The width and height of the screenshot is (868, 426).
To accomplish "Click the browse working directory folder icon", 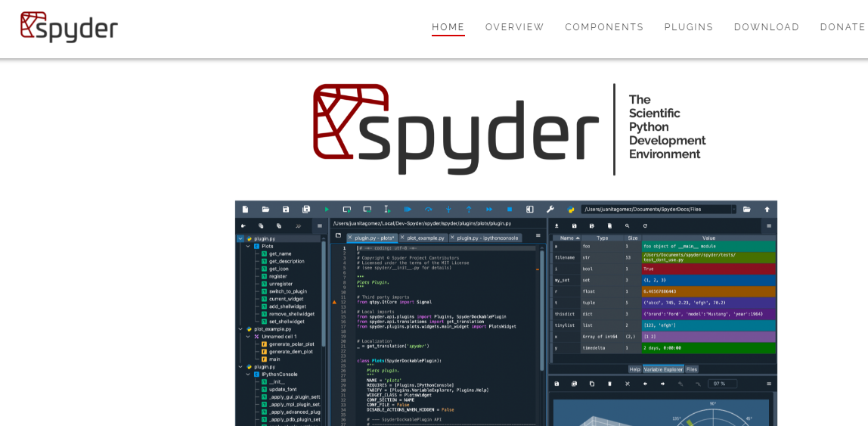I will (747, 210).
